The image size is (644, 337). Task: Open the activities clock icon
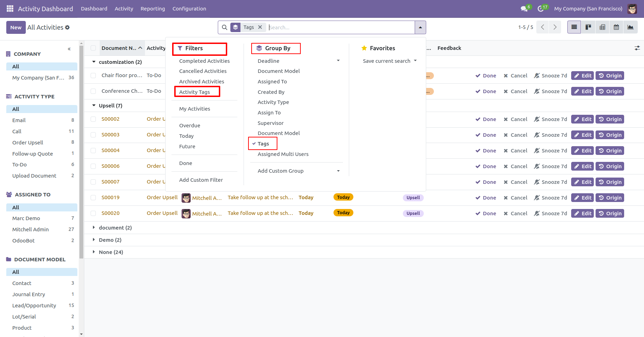541,8
